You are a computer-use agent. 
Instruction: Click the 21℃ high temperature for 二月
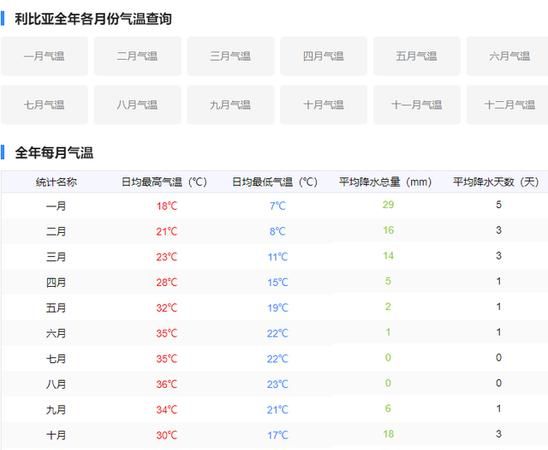coord(167,231)
